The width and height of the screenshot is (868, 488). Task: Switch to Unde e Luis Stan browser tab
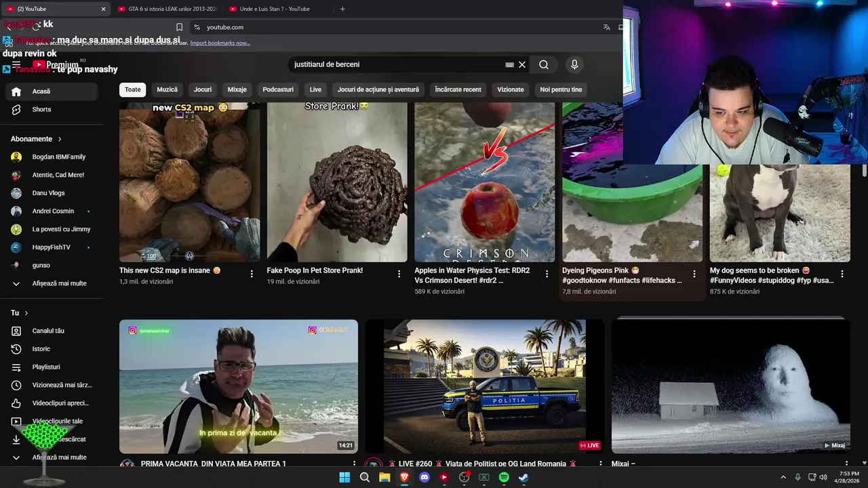tap(278, 9)
